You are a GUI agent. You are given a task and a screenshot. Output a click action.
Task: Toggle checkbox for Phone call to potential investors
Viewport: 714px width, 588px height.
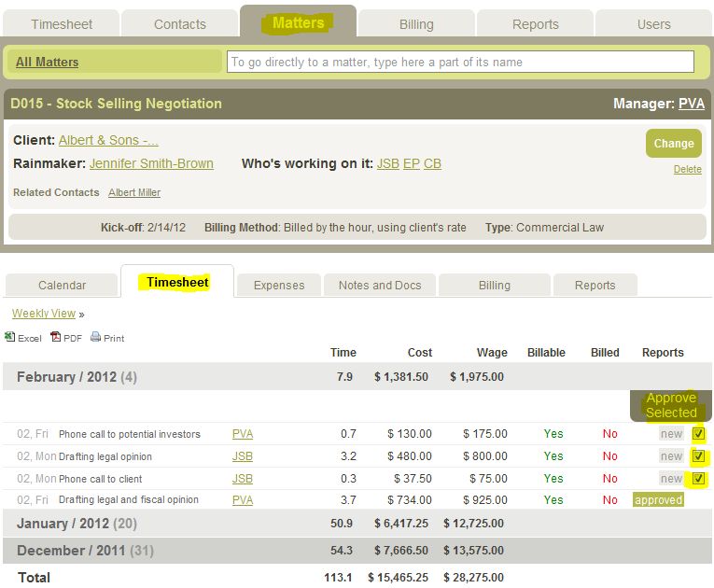point(699,434)
